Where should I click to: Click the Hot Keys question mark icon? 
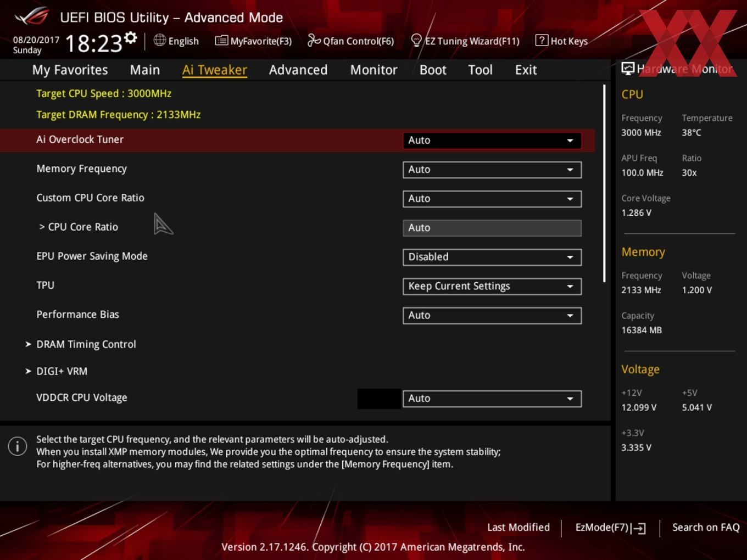coord(542,40)
